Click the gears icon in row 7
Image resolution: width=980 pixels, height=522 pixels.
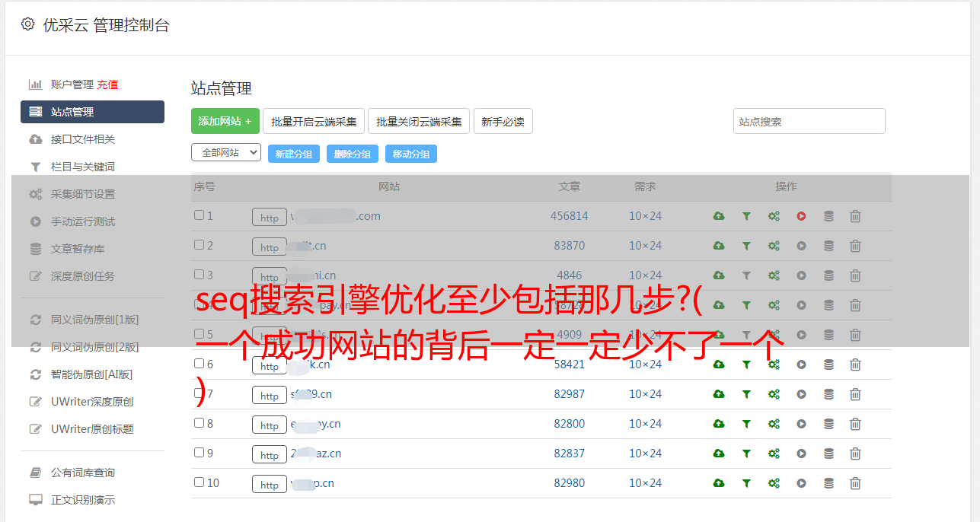(x=774, y=394)
